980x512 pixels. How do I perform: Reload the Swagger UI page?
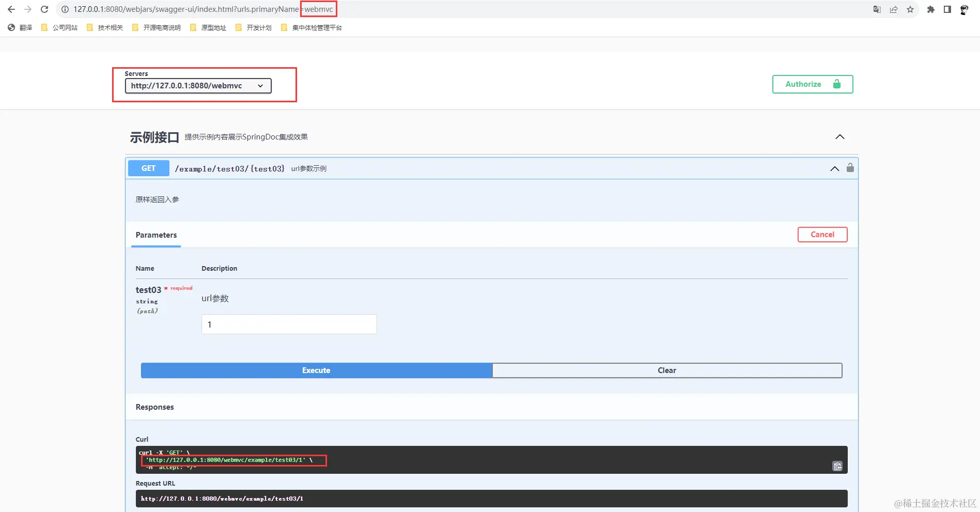(44, 9)
